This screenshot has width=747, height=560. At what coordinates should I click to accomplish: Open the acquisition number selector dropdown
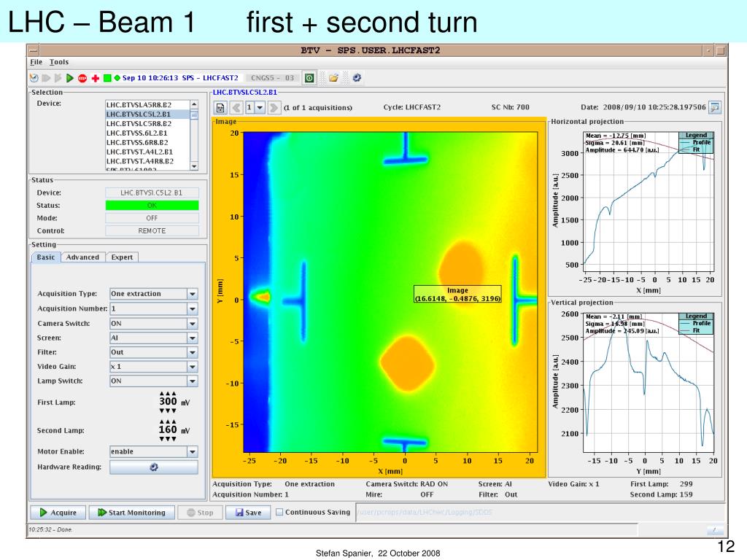tap(260, 108)
